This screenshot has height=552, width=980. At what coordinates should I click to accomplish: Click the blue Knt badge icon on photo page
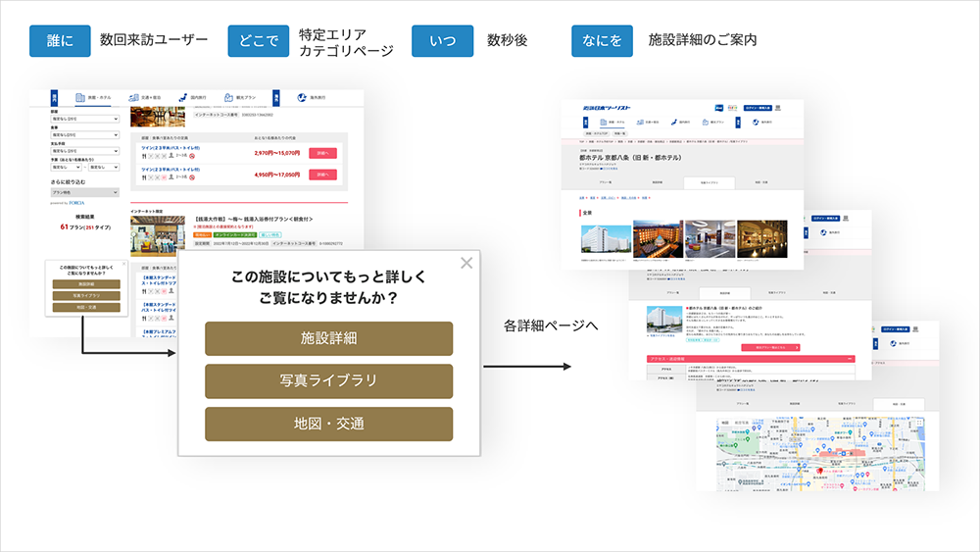click(x=718, y=108)
